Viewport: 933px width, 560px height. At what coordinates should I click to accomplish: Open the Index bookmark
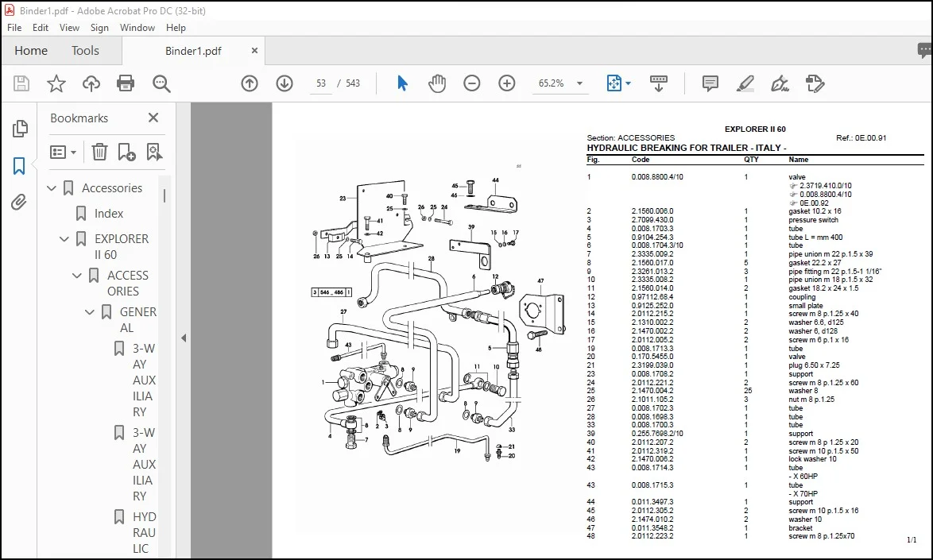[108, 214]
